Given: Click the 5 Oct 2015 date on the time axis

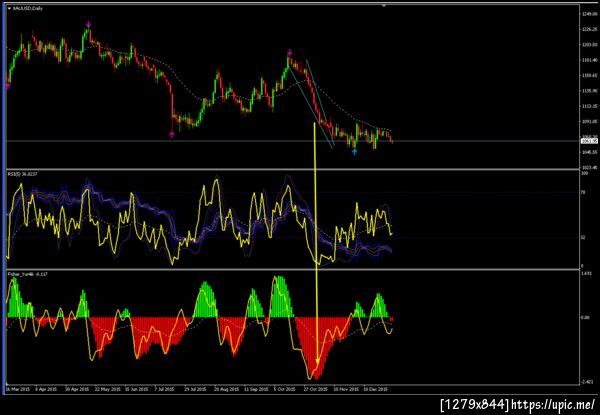Looking at the screenshot, I should point(285,389).
